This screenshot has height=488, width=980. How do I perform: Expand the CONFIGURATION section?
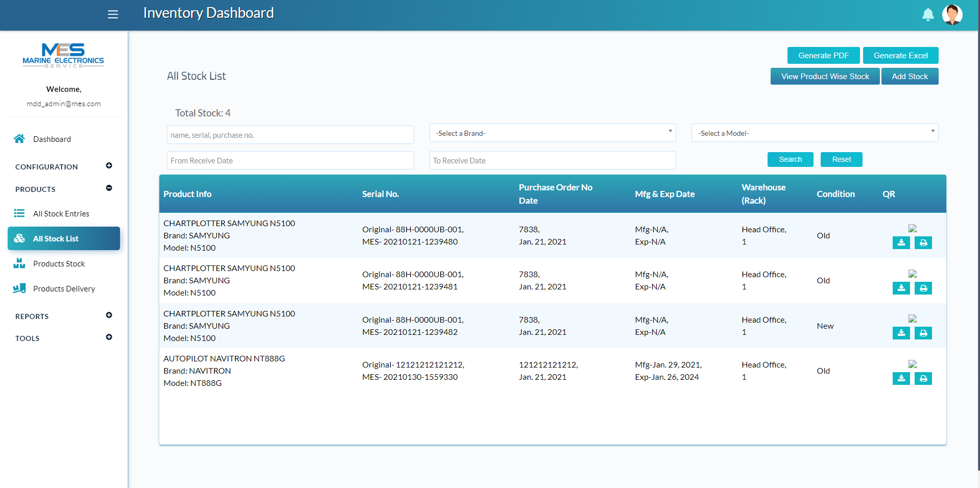coord(109,165)
